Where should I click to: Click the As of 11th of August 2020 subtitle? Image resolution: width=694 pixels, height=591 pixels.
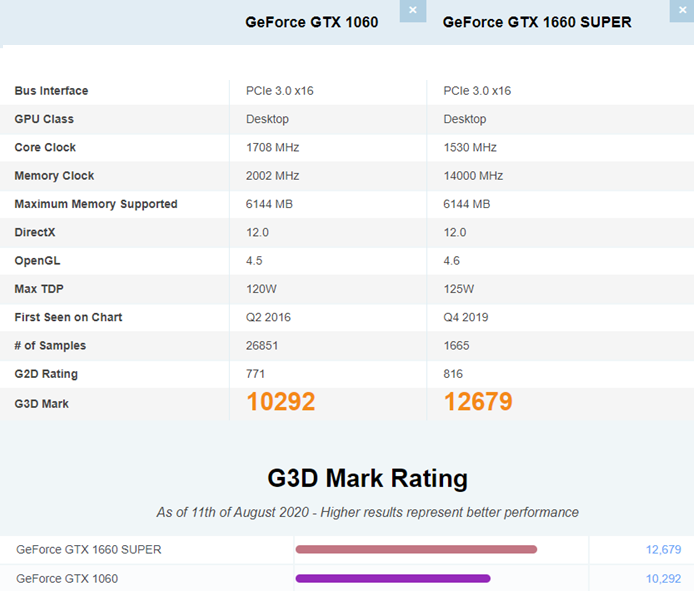[x=367, y=512]
